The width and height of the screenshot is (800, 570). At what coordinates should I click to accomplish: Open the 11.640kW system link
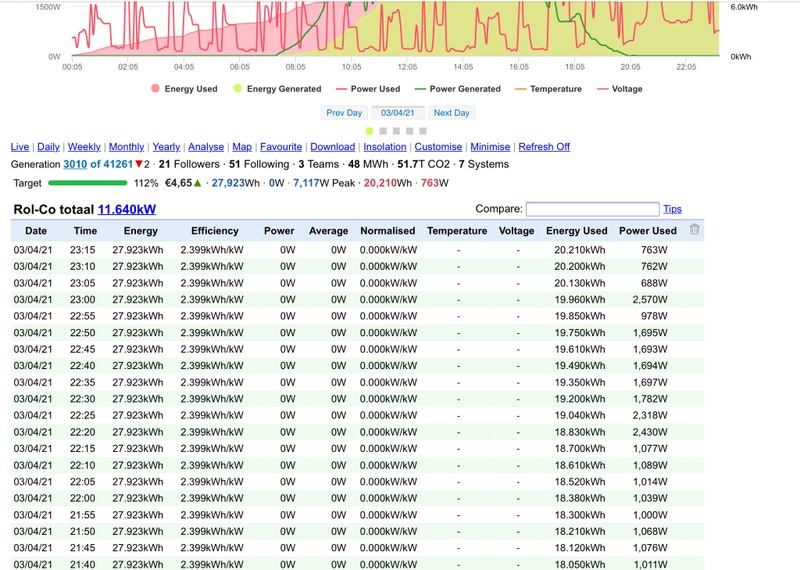(x=127, y=209)
